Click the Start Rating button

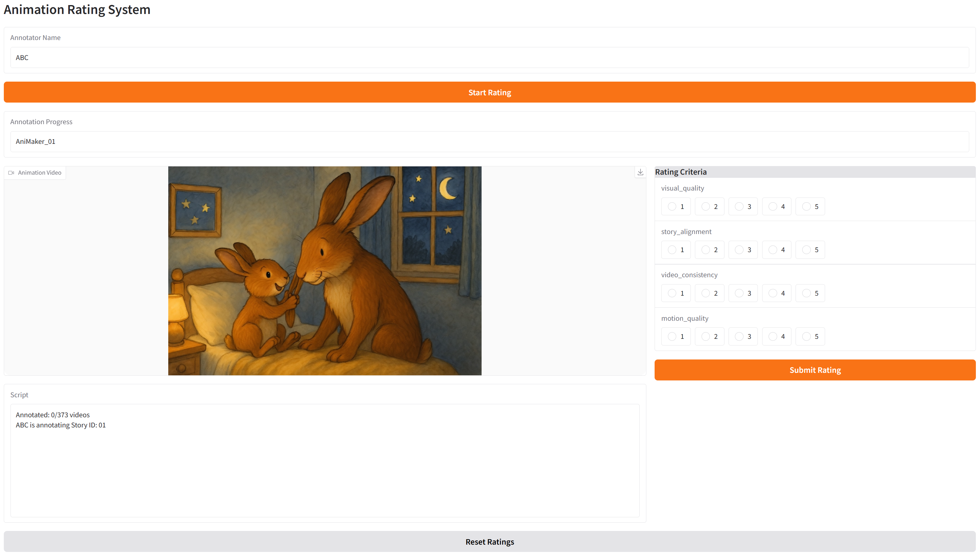pyautogui.click(x=490, y=92)
